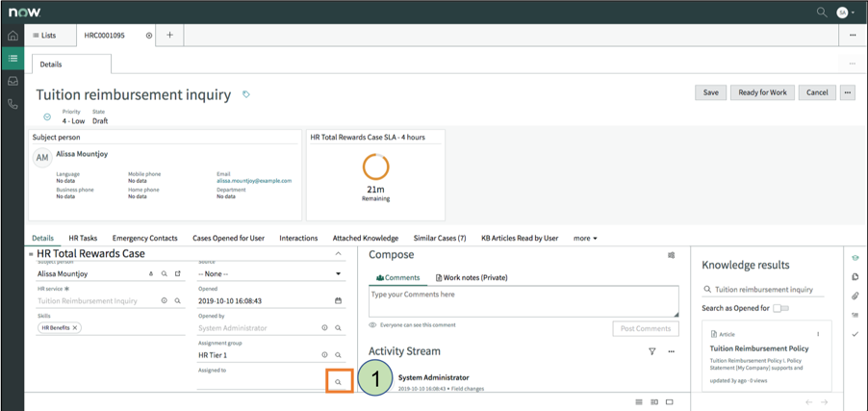Close the HRC0001095 tab

149,36
